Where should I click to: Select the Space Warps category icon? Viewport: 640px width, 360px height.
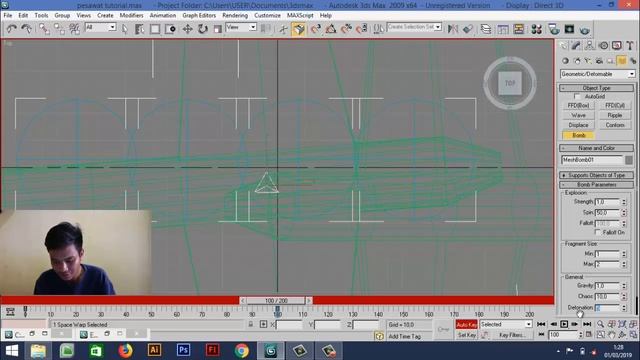(x=621, y=61)
